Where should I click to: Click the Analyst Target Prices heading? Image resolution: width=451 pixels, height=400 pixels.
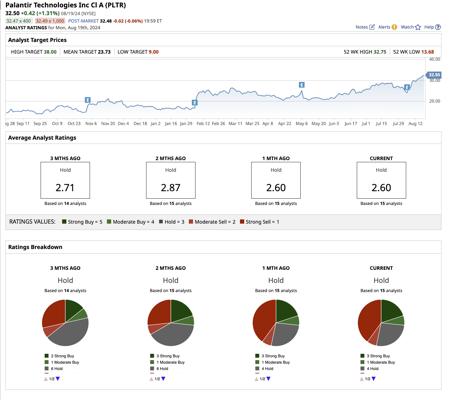[37, 40]
